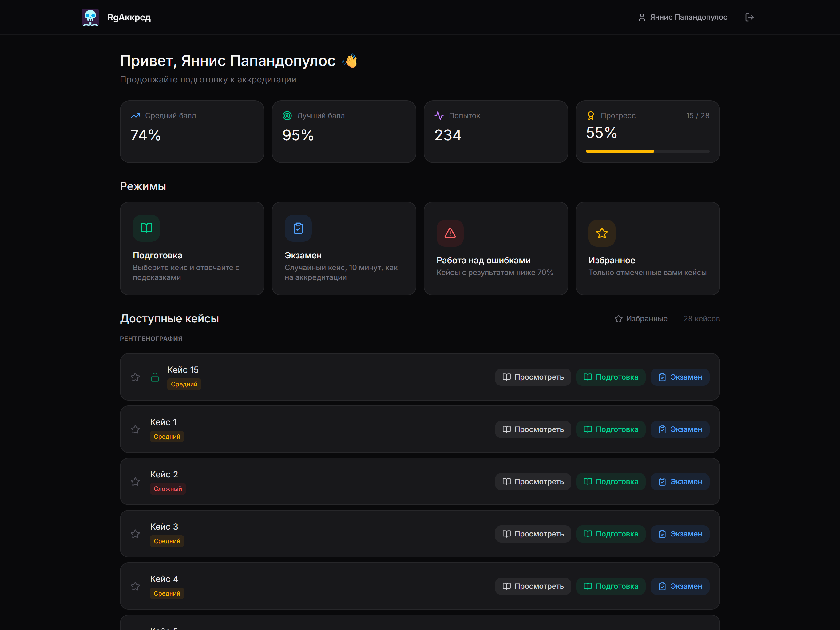Toggle favorite star for Кейс 15

click(x=135, y=377)
